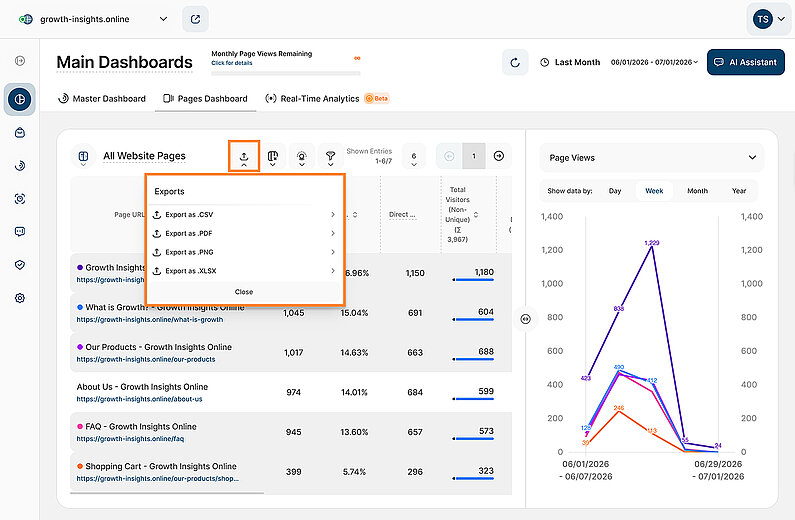Open the AI Assistant

click(746, 62)
